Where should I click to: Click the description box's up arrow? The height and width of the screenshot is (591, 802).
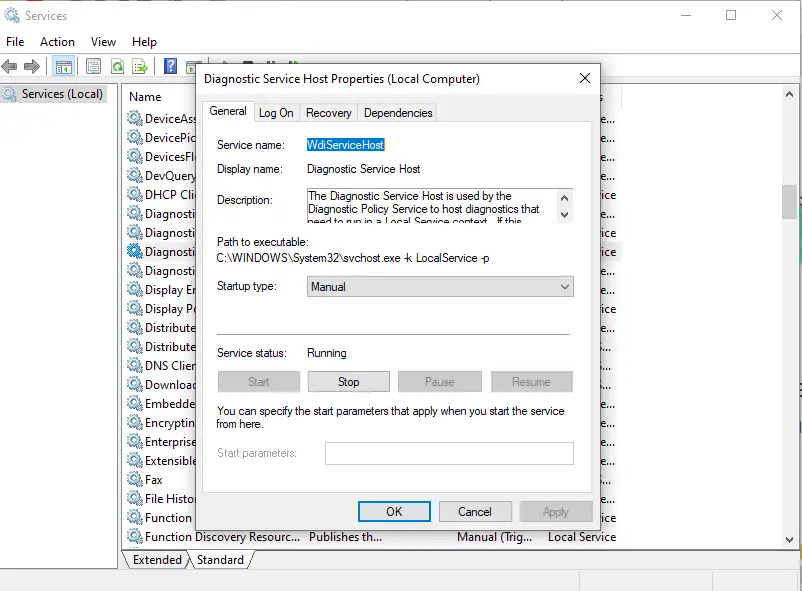(x=564, y=198)
